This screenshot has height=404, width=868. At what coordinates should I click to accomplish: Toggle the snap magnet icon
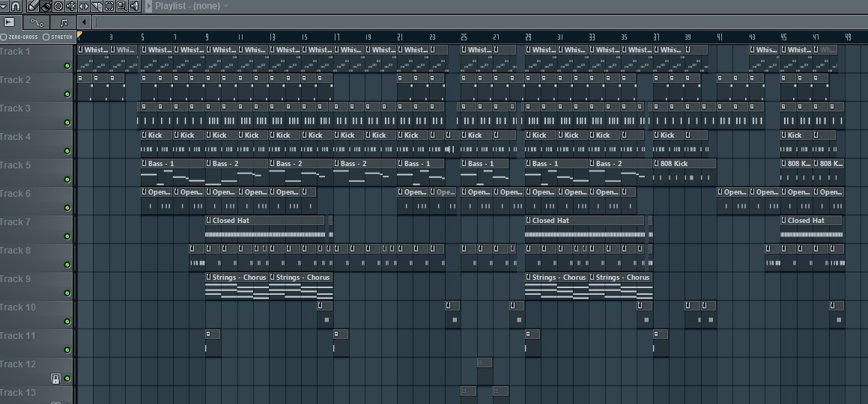pyautogui.click(x=16, y=6)
